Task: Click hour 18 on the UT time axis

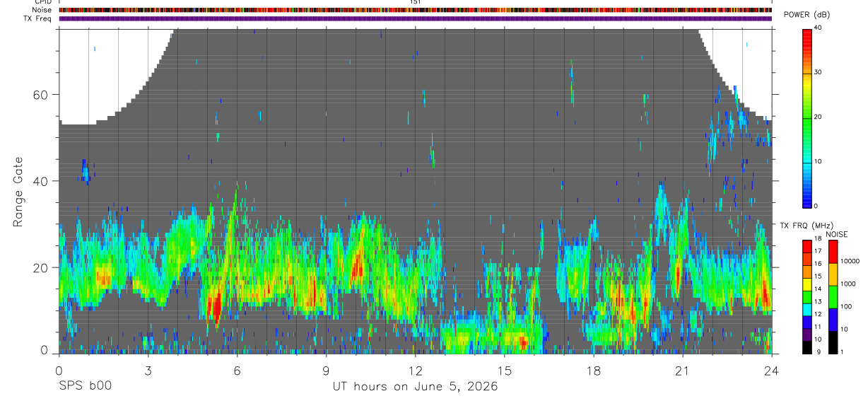Action: coord(593,370)
